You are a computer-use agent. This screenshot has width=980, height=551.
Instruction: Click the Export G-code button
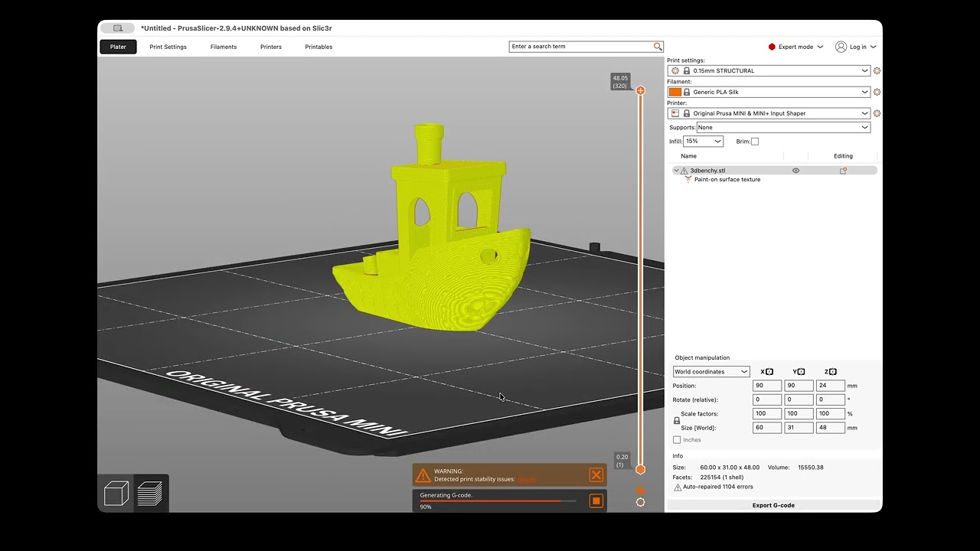773,505
